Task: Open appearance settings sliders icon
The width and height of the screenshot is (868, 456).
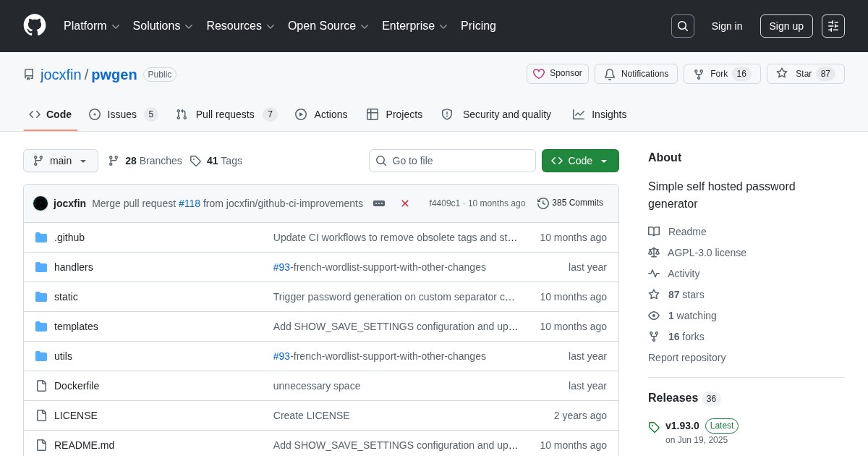Action: (833, 26)
